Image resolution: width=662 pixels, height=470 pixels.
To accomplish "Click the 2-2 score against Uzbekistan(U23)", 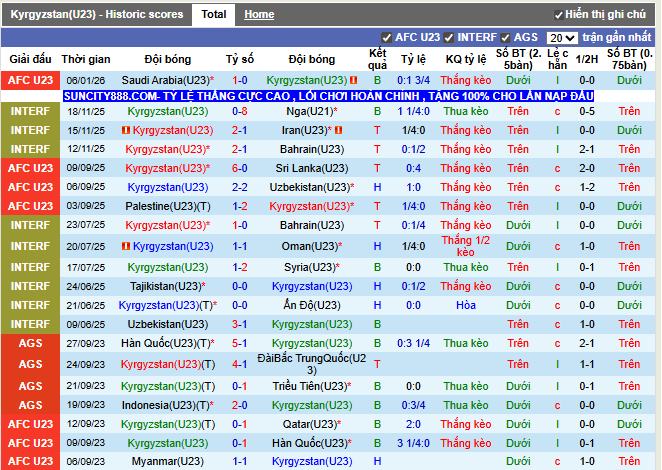I will 240,187.
